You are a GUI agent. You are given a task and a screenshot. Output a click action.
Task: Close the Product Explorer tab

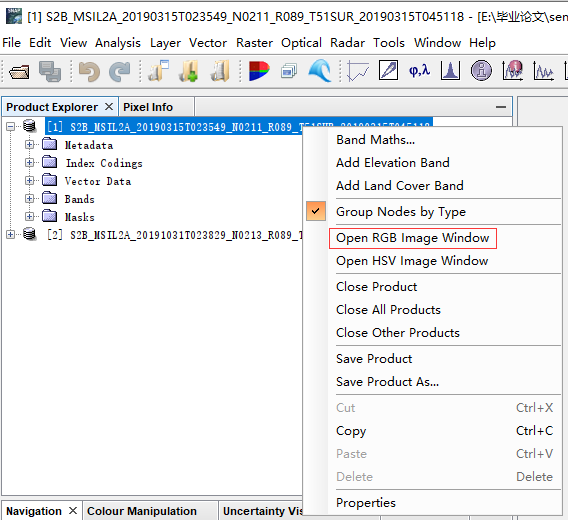(x=109, y=107)
